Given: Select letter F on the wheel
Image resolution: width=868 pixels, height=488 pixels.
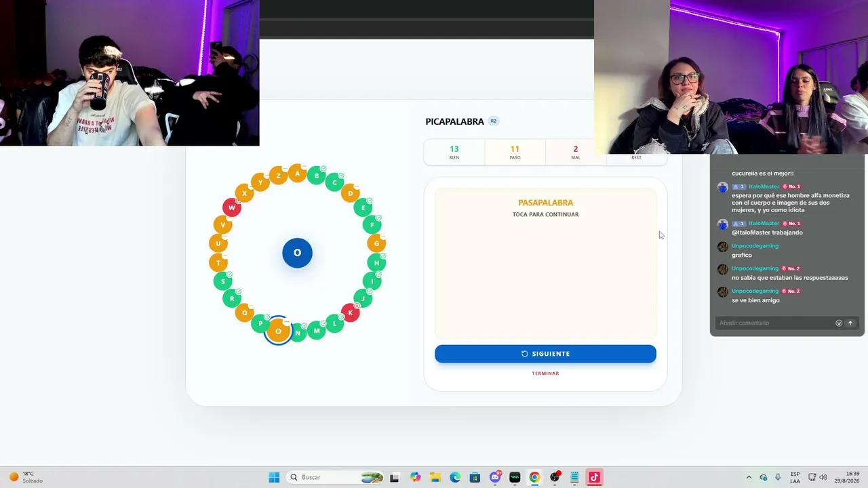Looking at the screenshot, I should [372, 224].
